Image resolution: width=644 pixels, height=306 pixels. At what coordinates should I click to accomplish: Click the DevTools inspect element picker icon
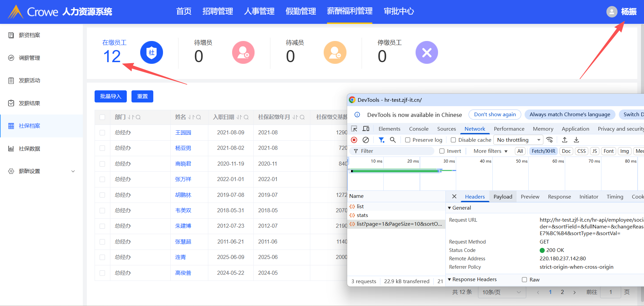click(354, 129)
